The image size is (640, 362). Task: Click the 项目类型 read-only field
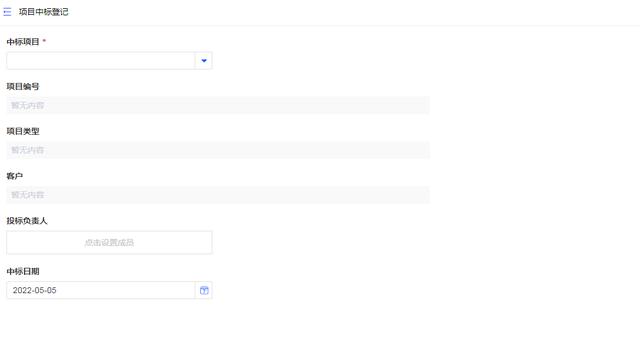[218, 150]
